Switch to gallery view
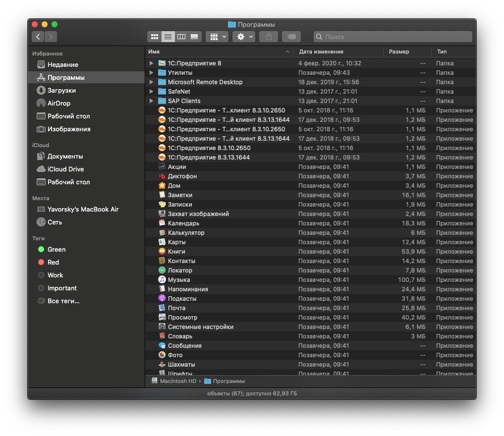504x436 pixels. pos(194,37)
